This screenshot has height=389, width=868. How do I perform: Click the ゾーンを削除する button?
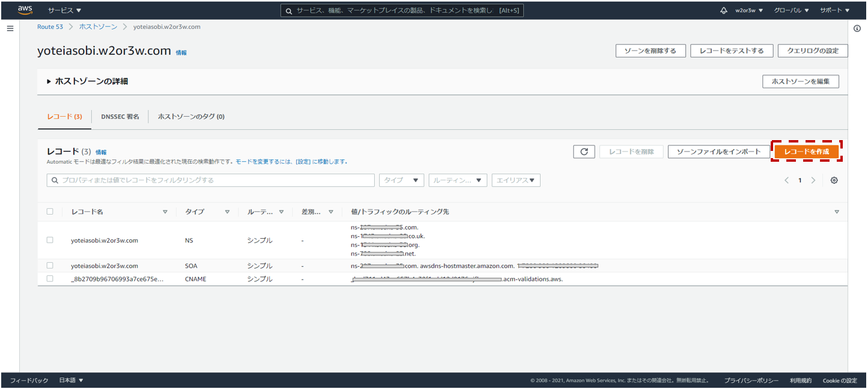tap(650, 51)
